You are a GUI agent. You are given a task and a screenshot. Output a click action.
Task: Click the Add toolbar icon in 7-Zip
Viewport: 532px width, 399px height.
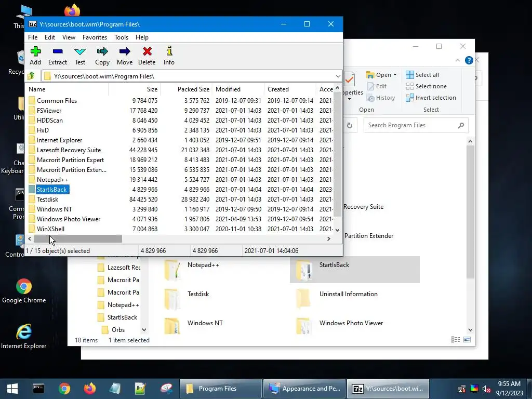pos(35,56)
